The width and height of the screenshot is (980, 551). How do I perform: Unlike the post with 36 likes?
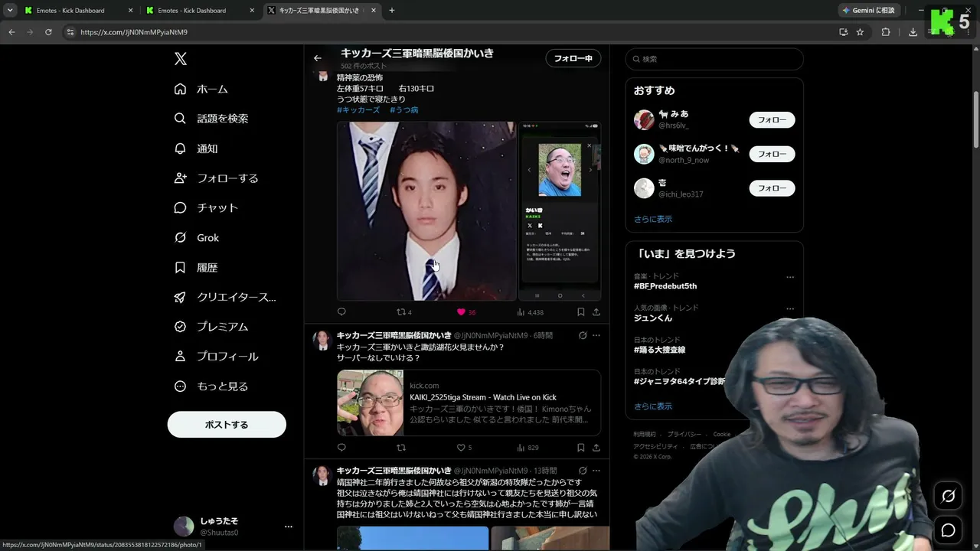tap(465, 312)
